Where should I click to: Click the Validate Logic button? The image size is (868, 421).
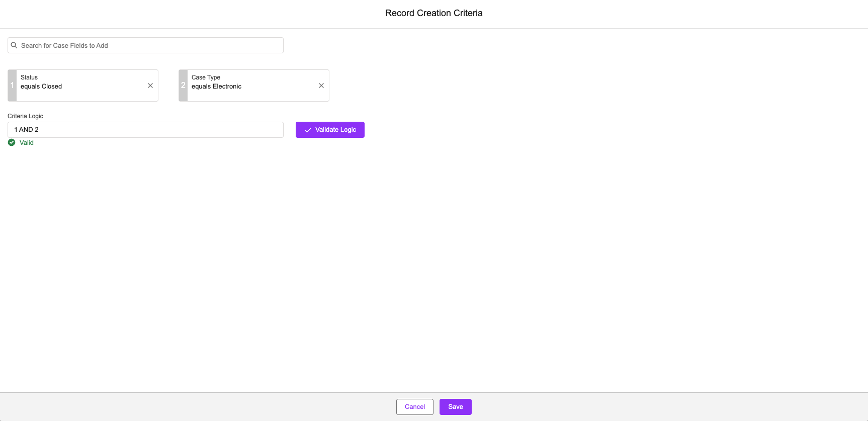(x=330, y=130)
